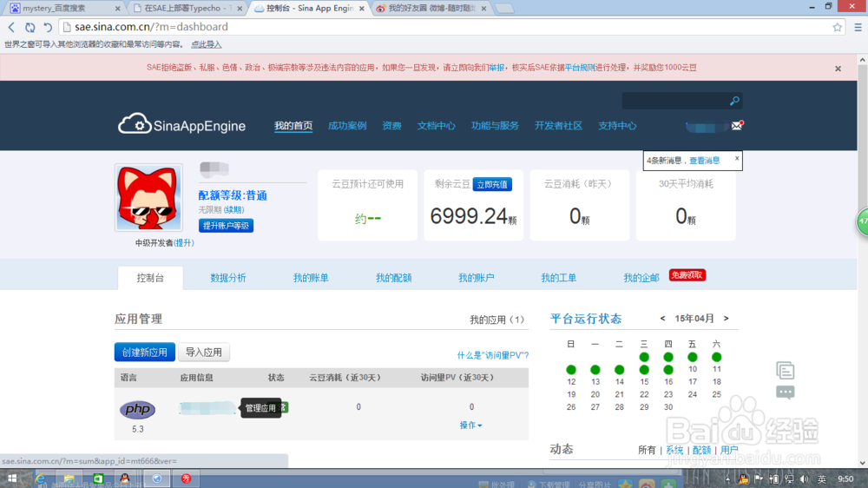Switch to the Weibo friends tab
Image resolution: width=868 pixels, height=488 pixels.
431,9
